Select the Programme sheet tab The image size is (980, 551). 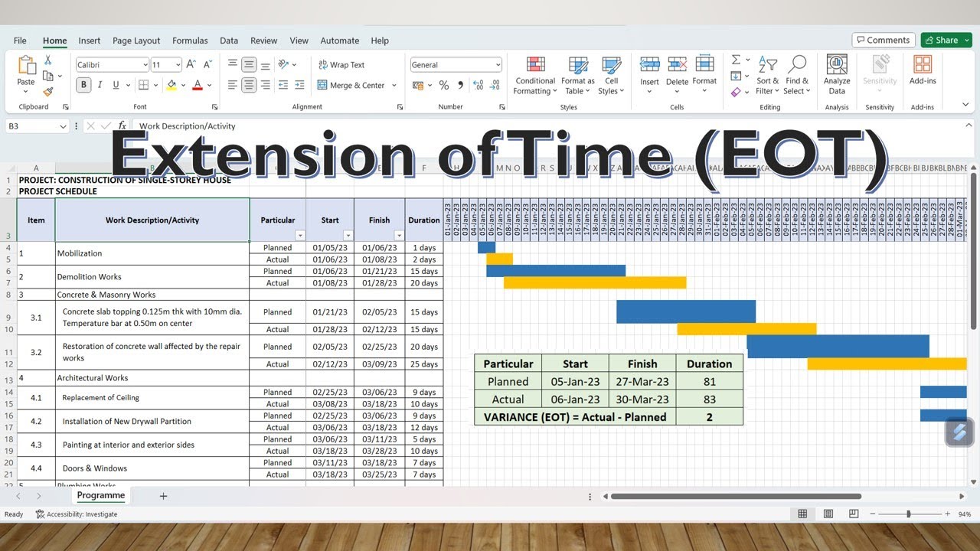pyautogui.click(x=100, y=496)
